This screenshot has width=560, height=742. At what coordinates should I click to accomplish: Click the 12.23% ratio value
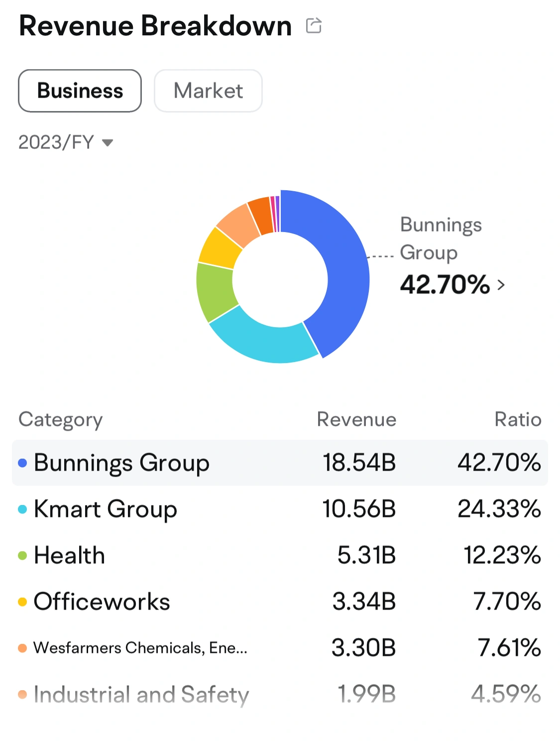502,555
